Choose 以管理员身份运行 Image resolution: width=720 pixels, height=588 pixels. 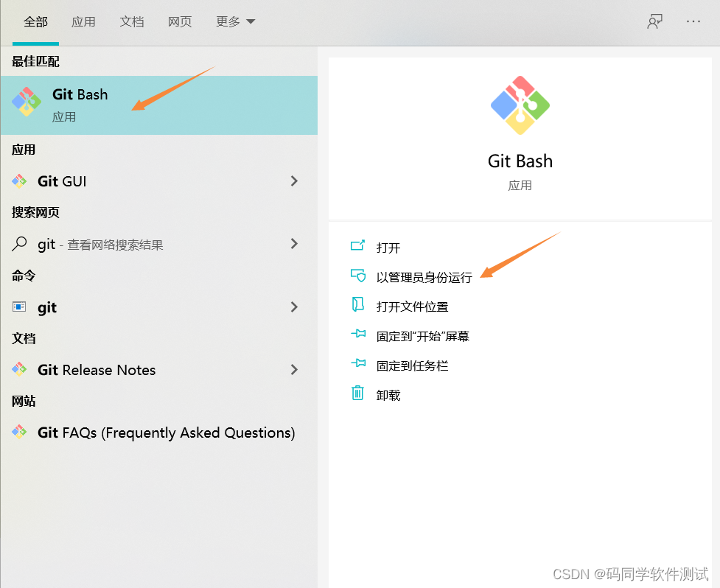click(424, 277)
